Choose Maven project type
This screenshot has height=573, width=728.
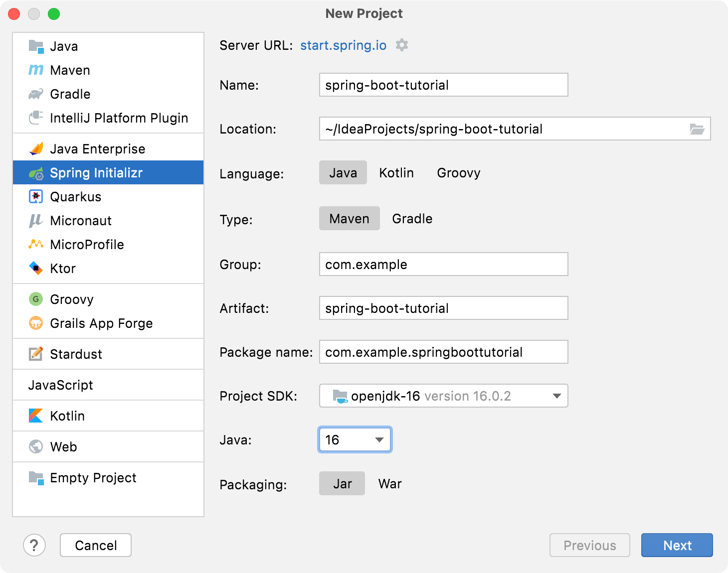[350, 219]
